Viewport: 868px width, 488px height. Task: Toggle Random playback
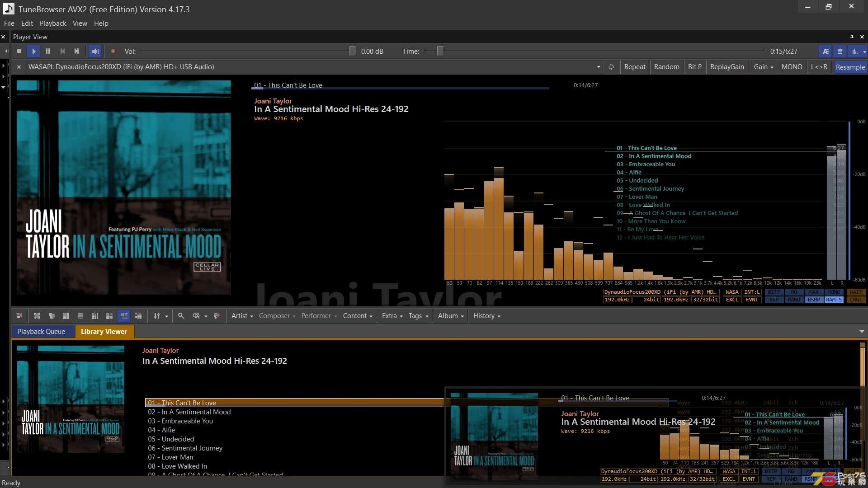coord(666,67)
